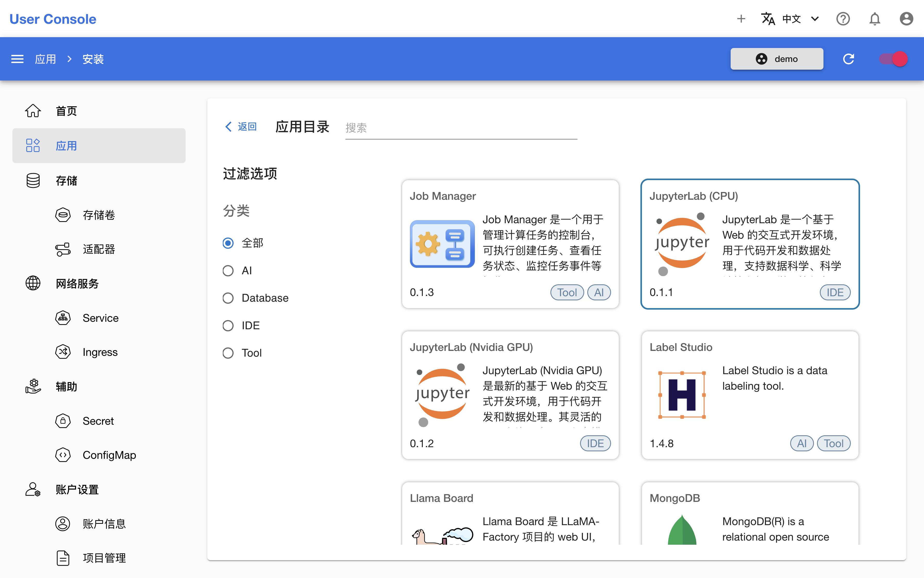The height and width of the screenshot is (578, 924).
Task: Click the refresh icon in blue bar
Action: click(x=848, y=59)
